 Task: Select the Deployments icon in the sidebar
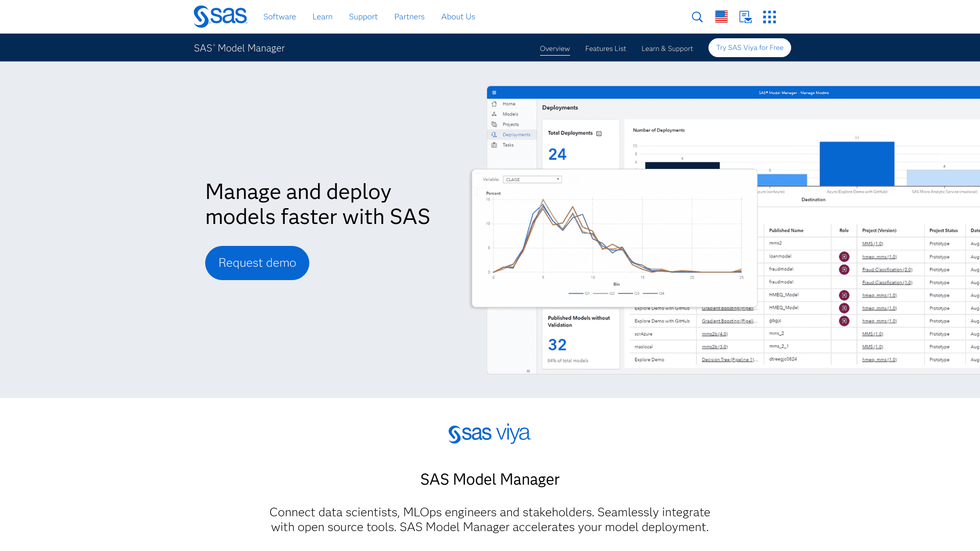[x=494, y=134]
